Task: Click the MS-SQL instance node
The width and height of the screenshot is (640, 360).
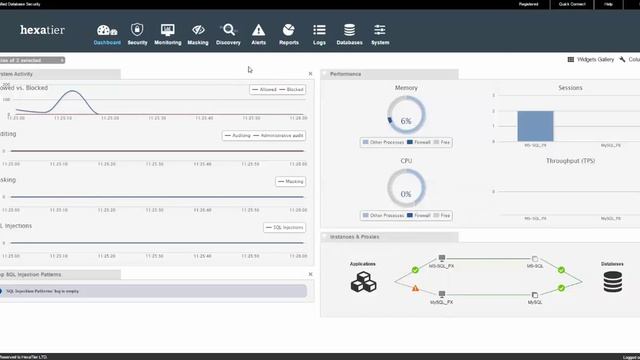Action: coord(535,259)
